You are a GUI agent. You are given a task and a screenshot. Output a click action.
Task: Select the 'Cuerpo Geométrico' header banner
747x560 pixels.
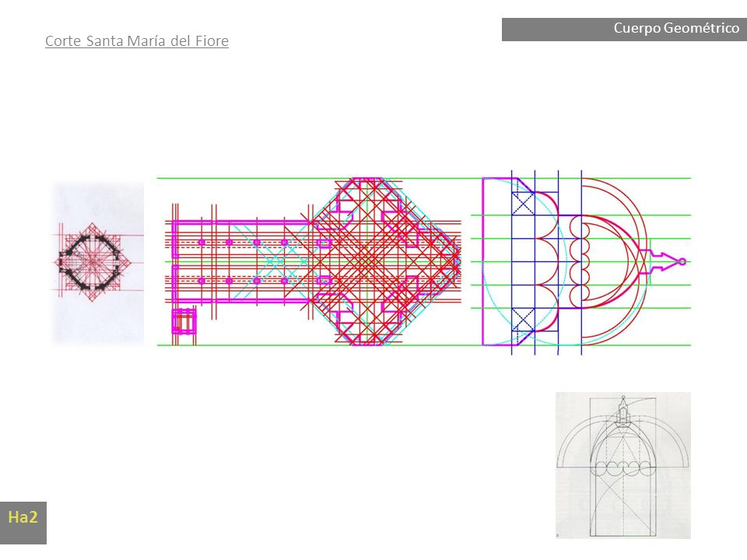click(624, 30)
